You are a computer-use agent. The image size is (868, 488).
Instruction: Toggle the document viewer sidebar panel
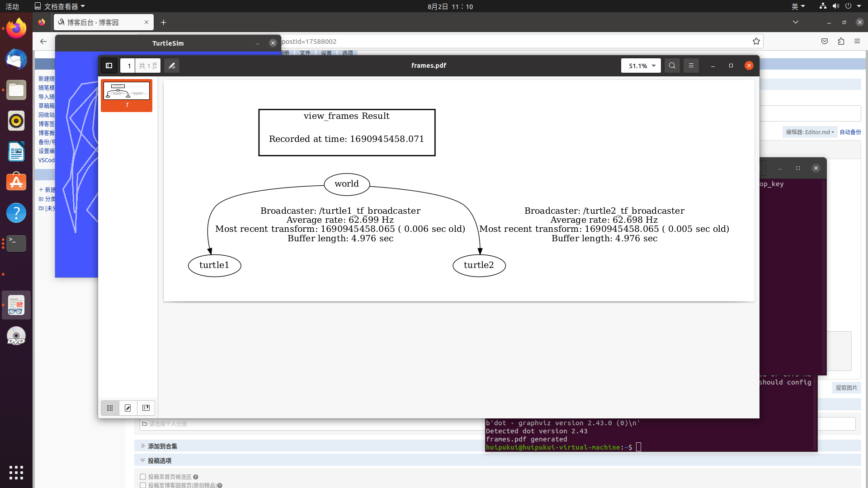click(109, 66)
